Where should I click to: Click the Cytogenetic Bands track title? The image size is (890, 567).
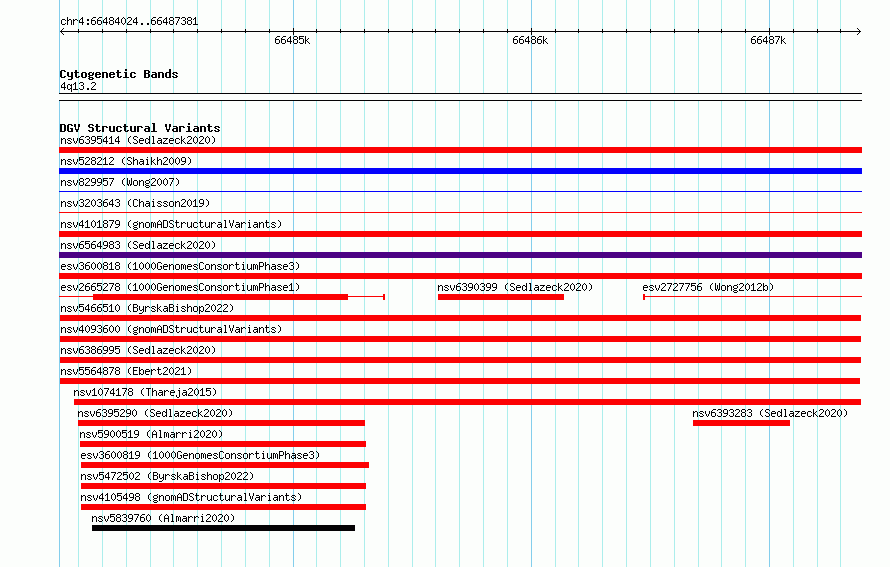tap(119, 74)
